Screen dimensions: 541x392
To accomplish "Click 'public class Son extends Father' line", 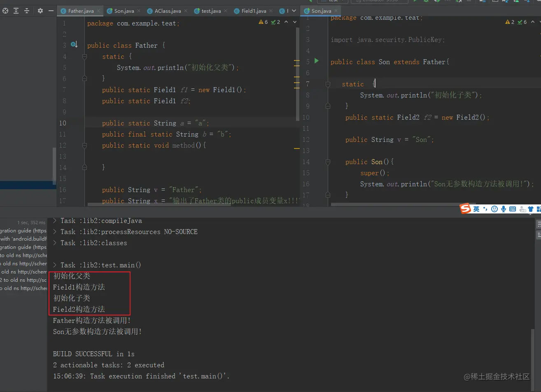I will (390, 62).
